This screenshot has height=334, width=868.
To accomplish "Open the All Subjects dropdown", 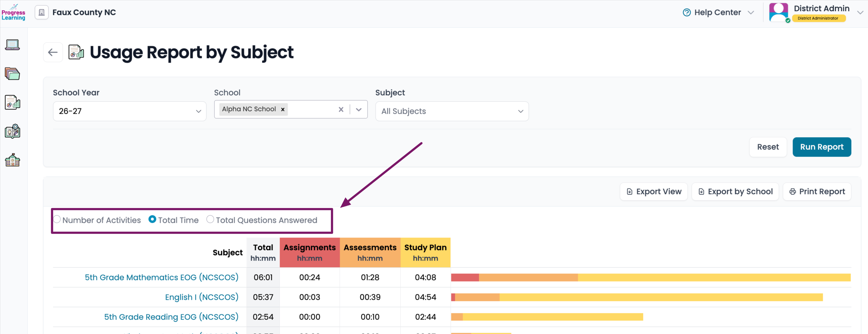I will pyautogui.click(x=452, y=111).
